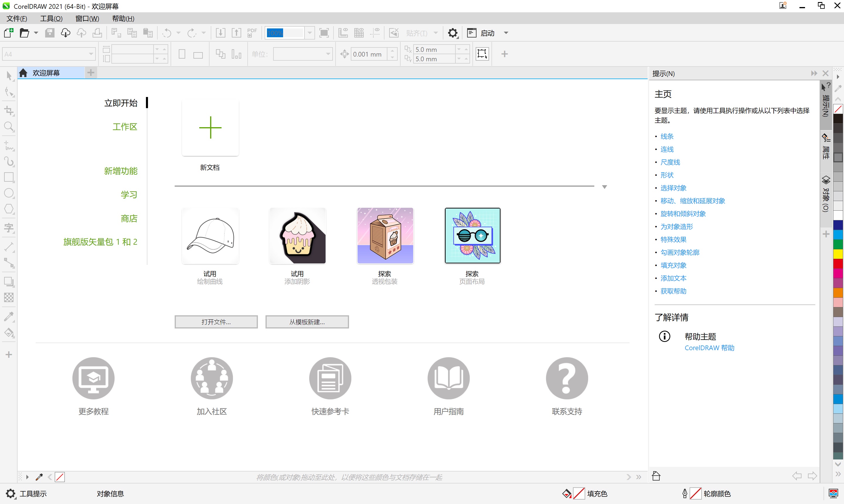Open the 特殊效果 hint topic link
The width and height of the screenshot is (844, 504).
(673, 240)
